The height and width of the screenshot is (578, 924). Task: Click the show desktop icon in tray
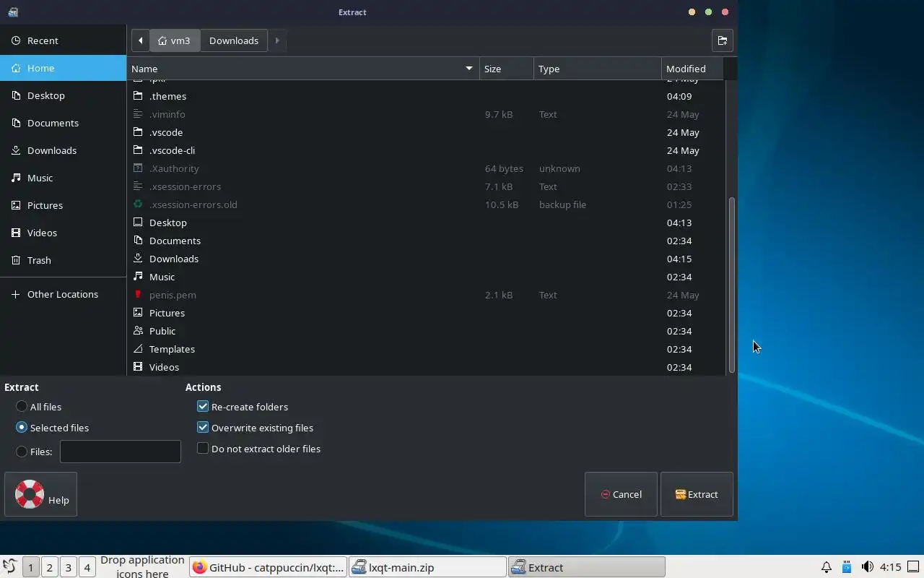click(x=913, y=567)
